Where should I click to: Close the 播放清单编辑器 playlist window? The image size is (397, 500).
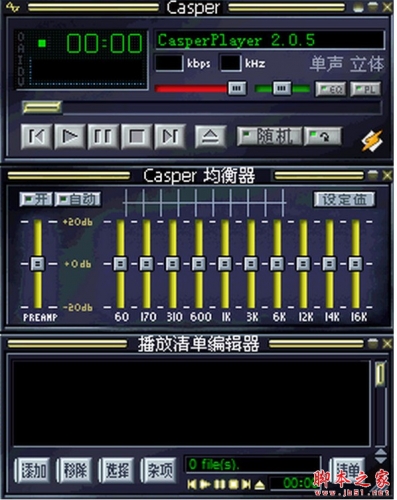coord(387,343)
